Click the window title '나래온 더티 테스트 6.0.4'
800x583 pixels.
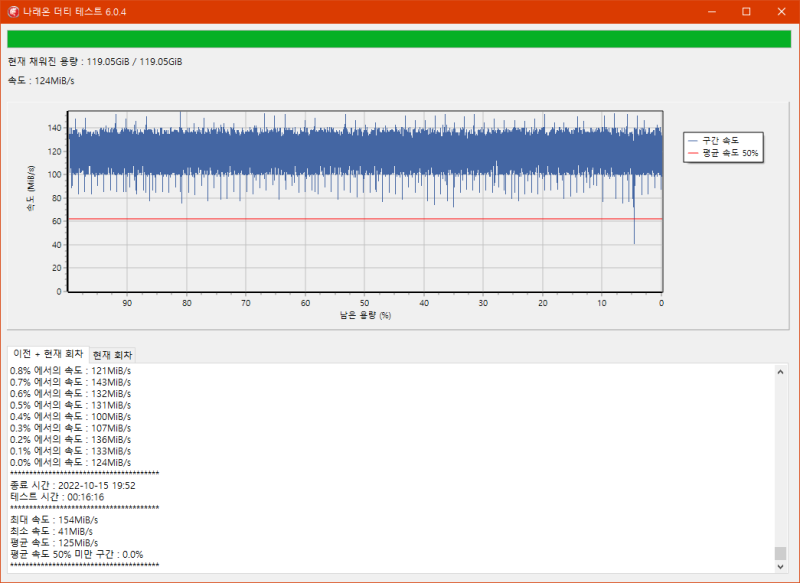click(74, 12)
